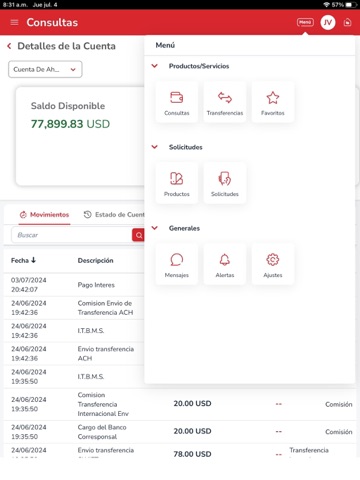Click the 8:31 a.m. clock
This screenshot has width=360, height=480.
15,5
